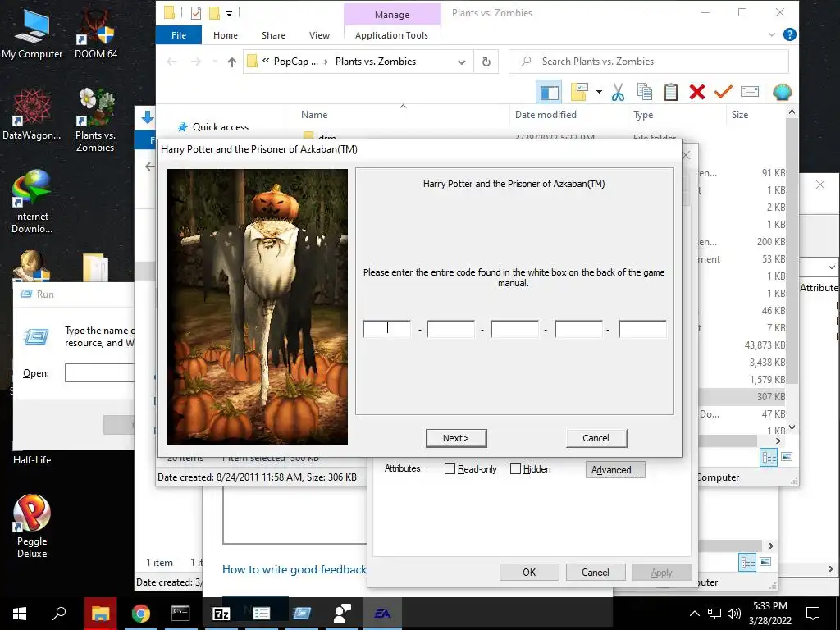
Task: Expand the address bar history dropdown
Action: (461, 62)
